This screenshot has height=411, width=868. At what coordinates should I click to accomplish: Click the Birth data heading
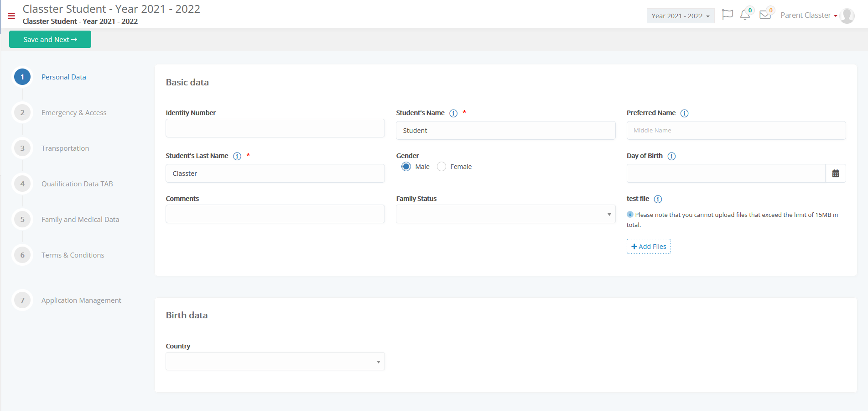(187, 316)
